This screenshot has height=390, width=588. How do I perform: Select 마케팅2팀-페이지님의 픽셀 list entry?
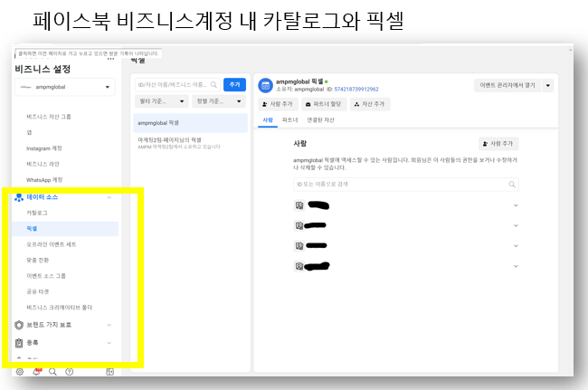191,143
